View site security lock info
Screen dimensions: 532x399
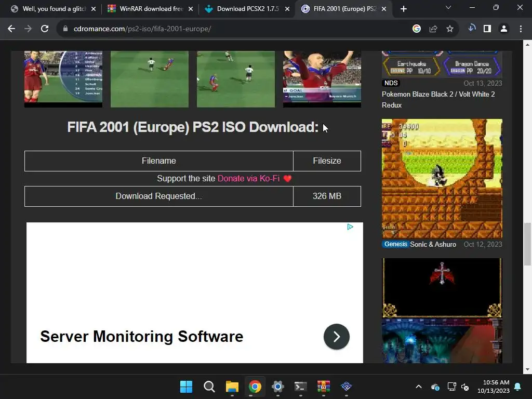click(x=65, y=29)
